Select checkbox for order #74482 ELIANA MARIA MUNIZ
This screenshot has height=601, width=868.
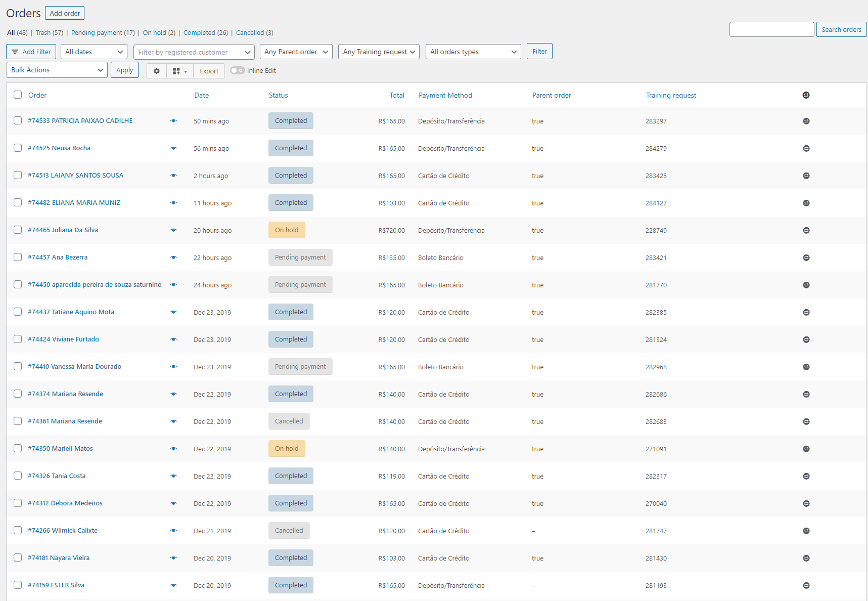[18, 203]
